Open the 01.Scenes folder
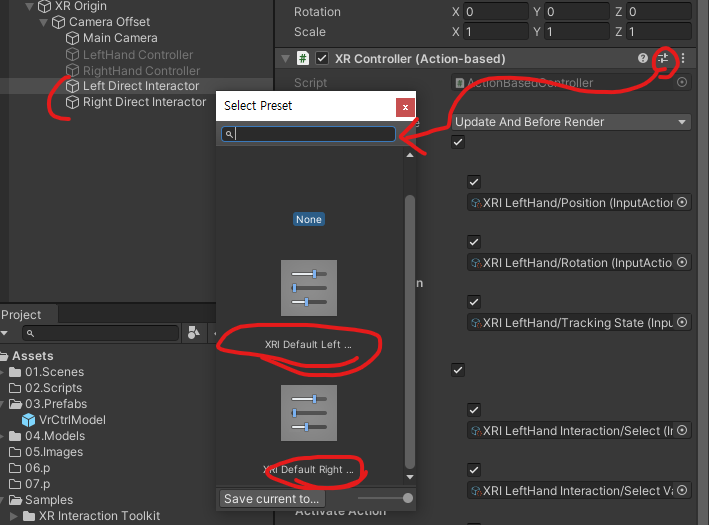 click(47, 372)
